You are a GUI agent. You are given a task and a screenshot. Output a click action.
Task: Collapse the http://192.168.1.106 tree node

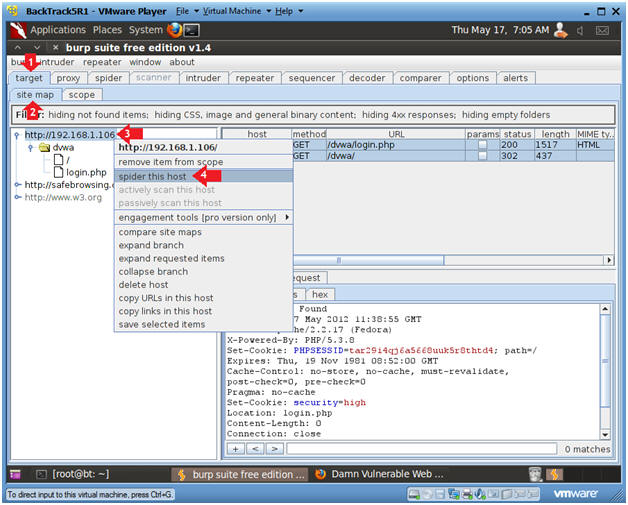point(16,135)
